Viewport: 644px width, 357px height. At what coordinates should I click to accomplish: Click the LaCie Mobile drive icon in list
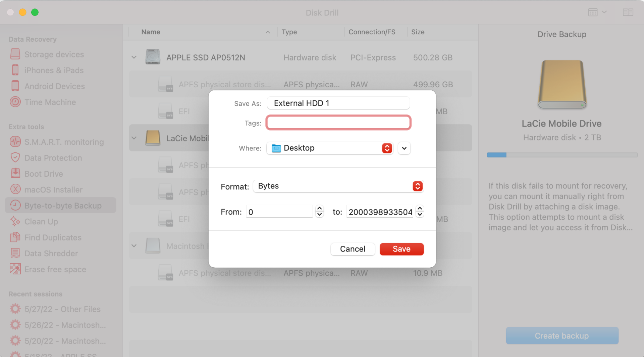(x=153, y=138)
